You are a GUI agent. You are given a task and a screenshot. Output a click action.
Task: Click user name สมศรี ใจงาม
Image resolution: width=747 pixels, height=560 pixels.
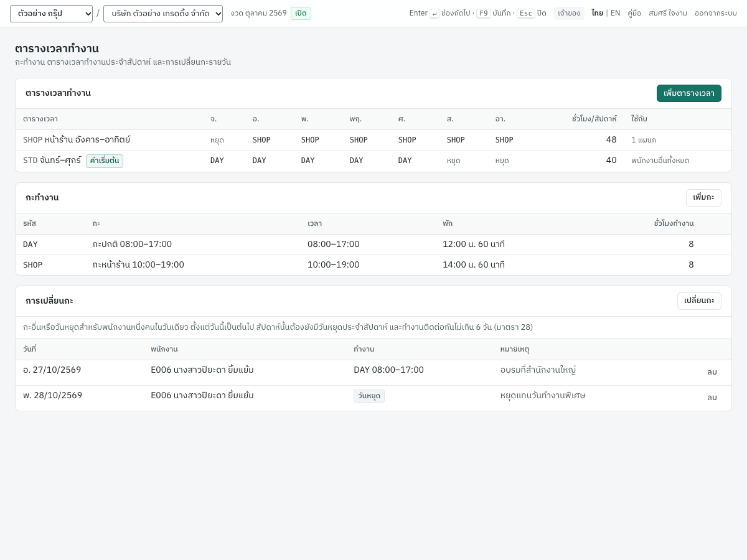[668, 13]
